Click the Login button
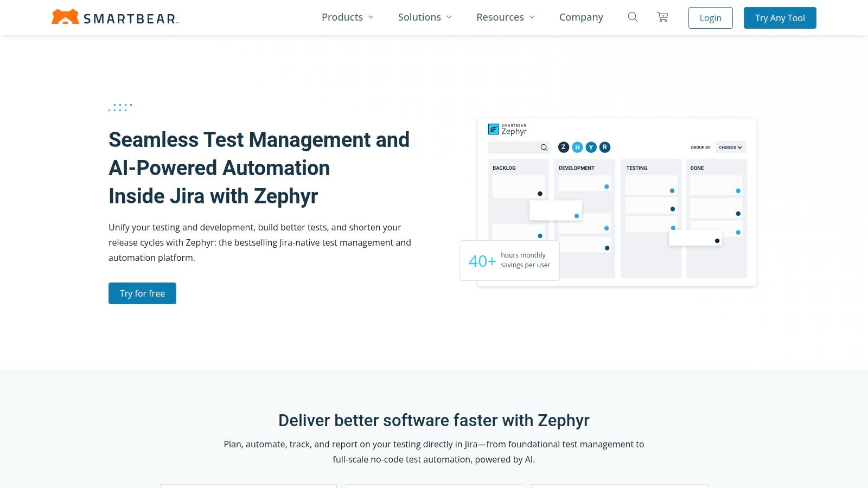 711,18
